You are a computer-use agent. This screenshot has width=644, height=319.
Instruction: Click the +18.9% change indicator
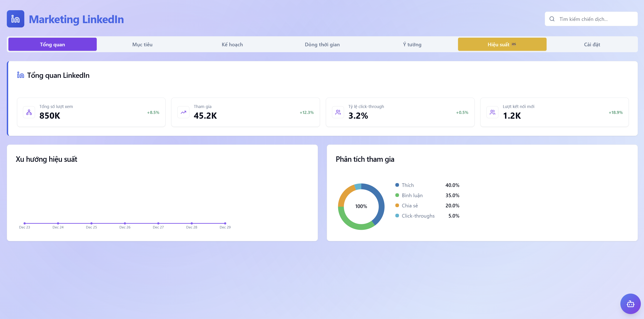615,112
